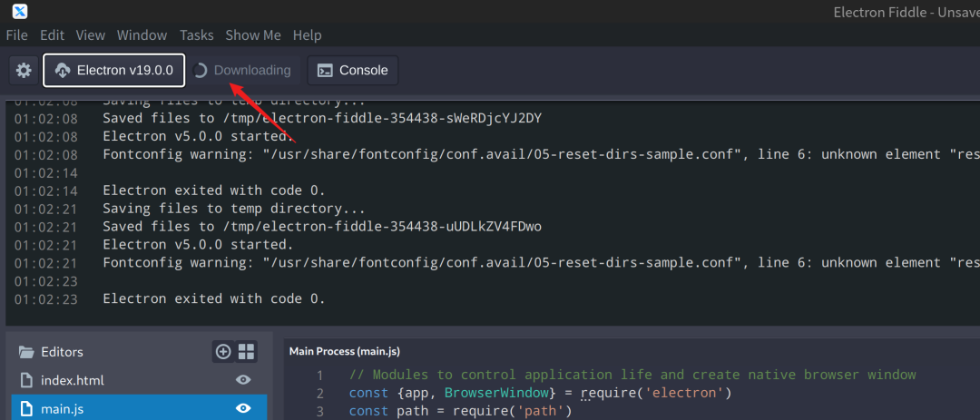Click console line 'Electron exited with code 0.' at 01:02:23
The width and height of the screenshot is (980, 420).
coord(214,298)
